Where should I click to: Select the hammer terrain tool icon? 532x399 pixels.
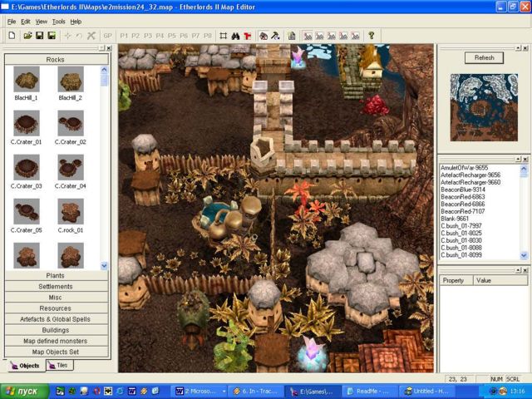coord(275,36)
